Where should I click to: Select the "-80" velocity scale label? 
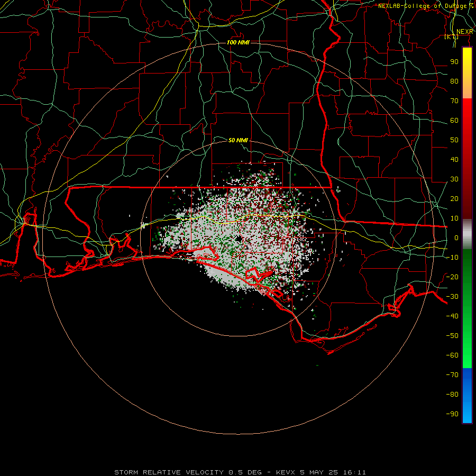(452, 395)
